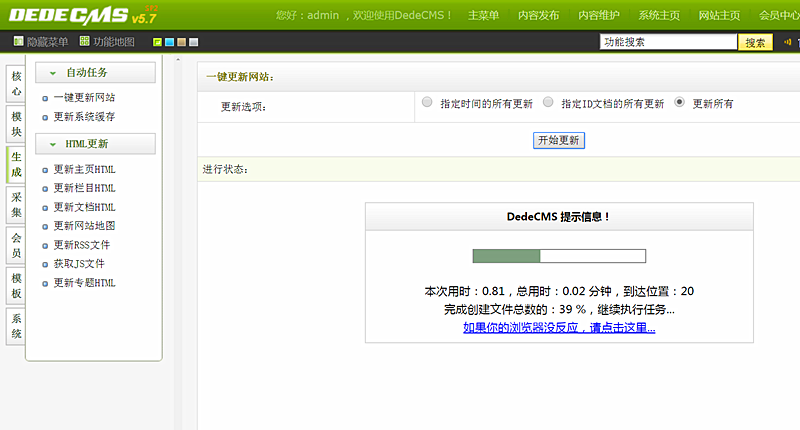Click the speaker icon beside 搜索
The height and width of the screenshot is (430, 800).
pyautogui.click(x=787, y=42)
